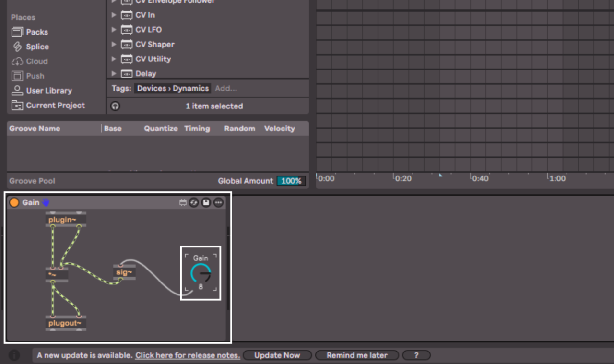Toggle the Gain device on/off activator
The height and width of the screenshot is (364, 614).
click(x=14, y=202)
